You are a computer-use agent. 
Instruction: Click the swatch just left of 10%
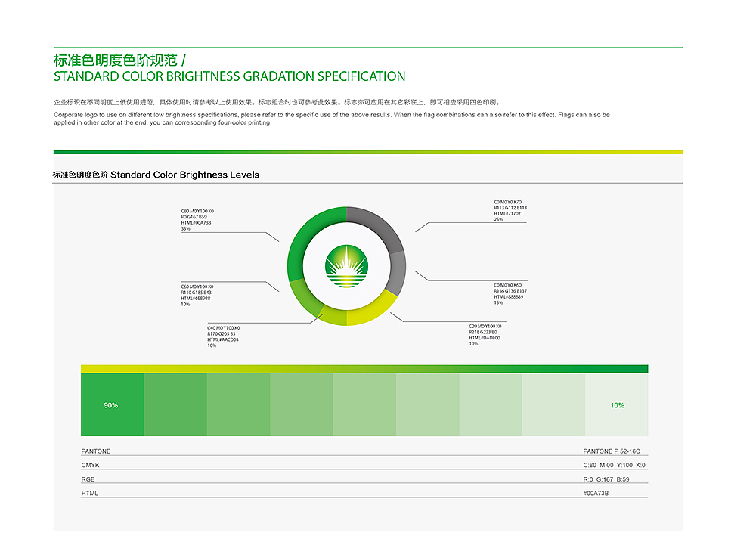click(553, 404)
